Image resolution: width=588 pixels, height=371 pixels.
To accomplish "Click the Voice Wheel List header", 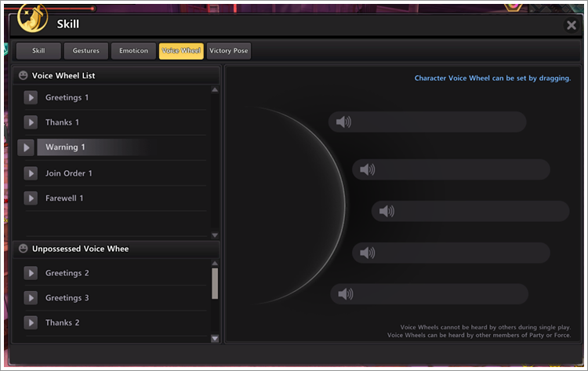I will pyautogui.click(x=116, y=75).
